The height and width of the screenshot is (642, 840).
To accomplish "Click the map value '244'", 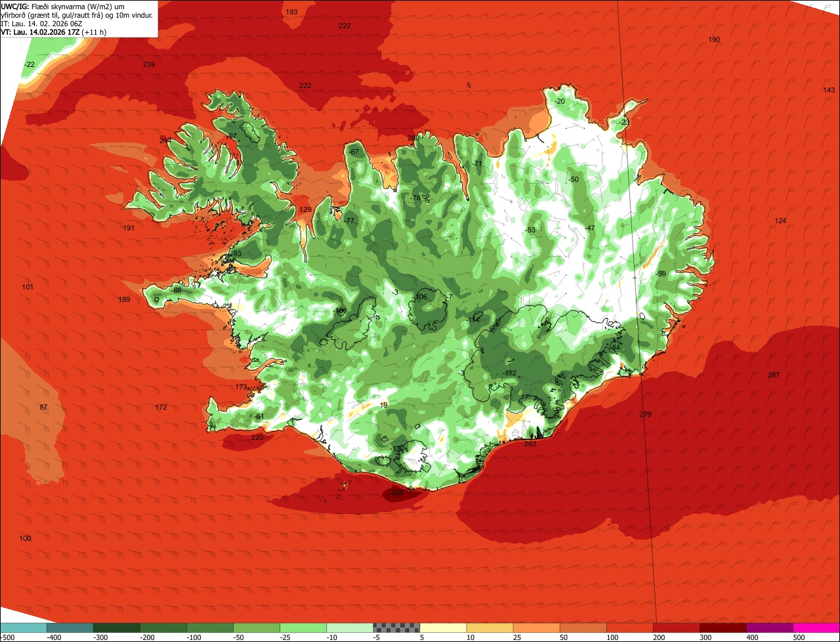I will coord(165,140).
